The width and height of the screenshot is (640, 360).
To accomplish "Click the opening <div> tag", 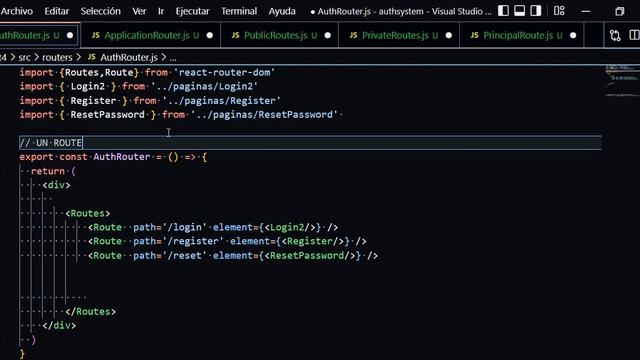I will (56, 185).
